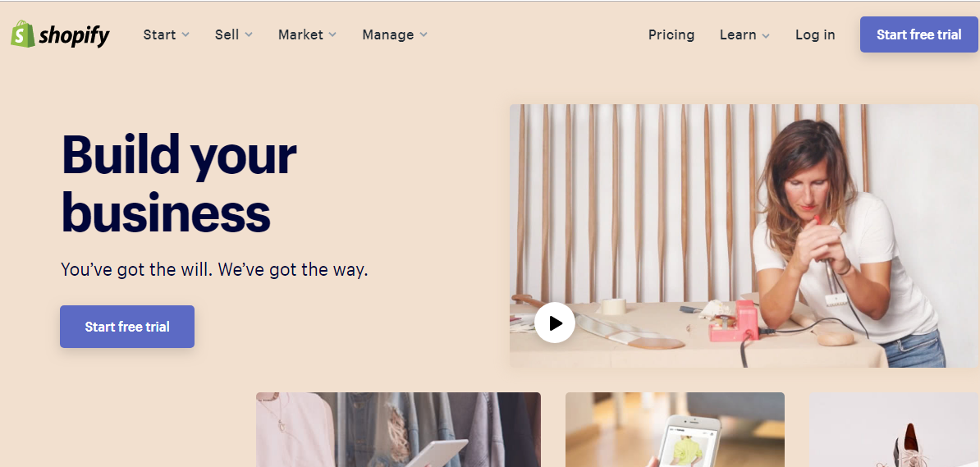Click the hero Start free trial button
Viewport: 980px width, 467px height.
(127, 327)
